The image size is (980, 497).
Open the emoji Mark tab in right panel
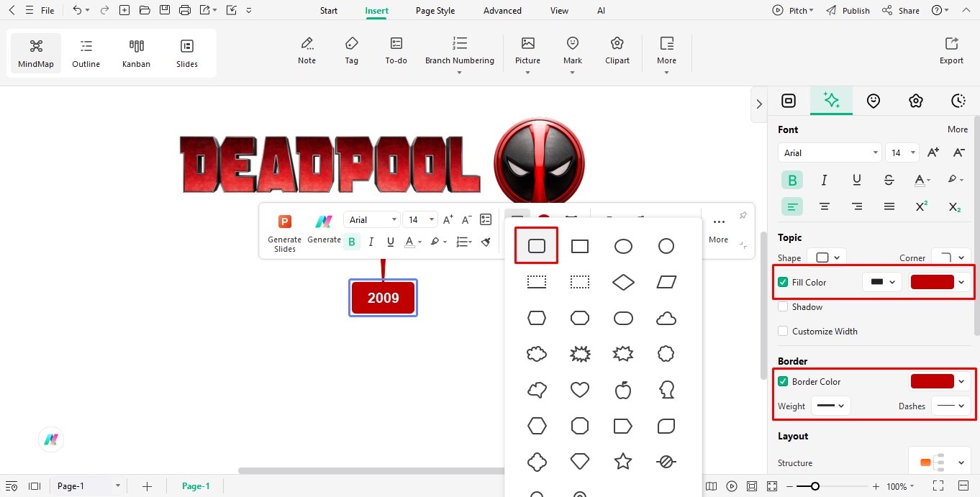tap(874, 101)
